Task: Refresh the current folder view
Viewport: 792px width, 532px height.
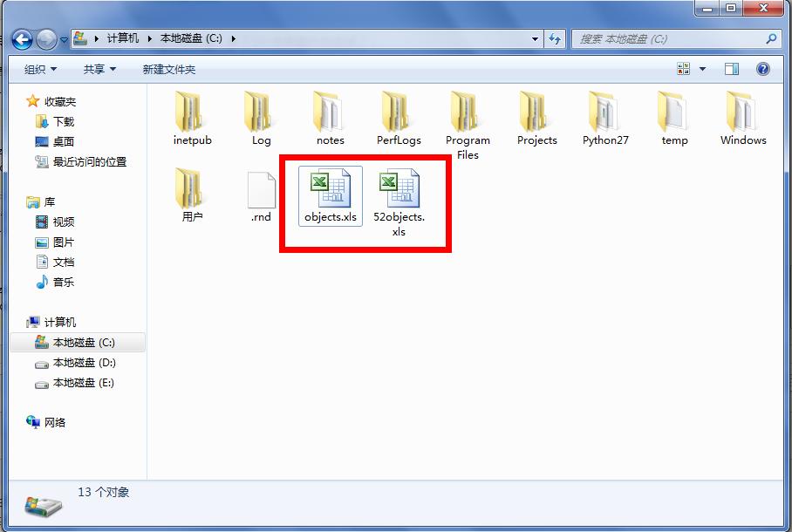Action: 555,39
